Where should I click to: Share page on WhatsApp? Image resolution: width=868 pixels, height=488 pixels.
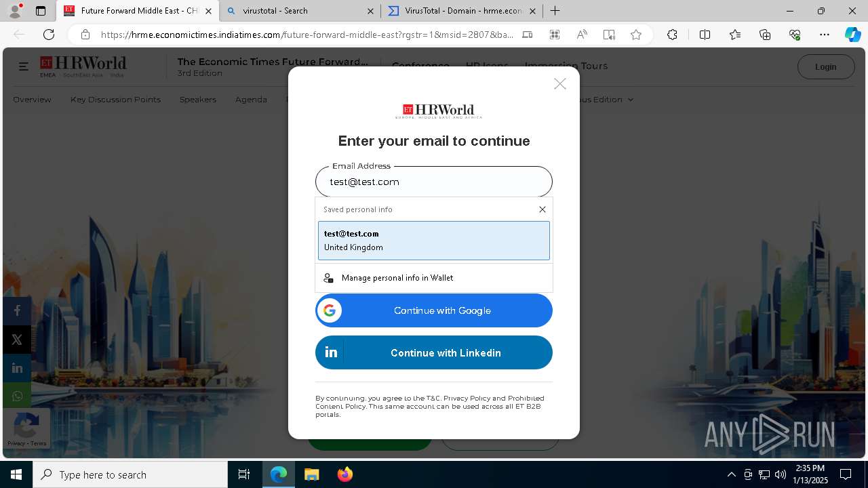point(17,396)
